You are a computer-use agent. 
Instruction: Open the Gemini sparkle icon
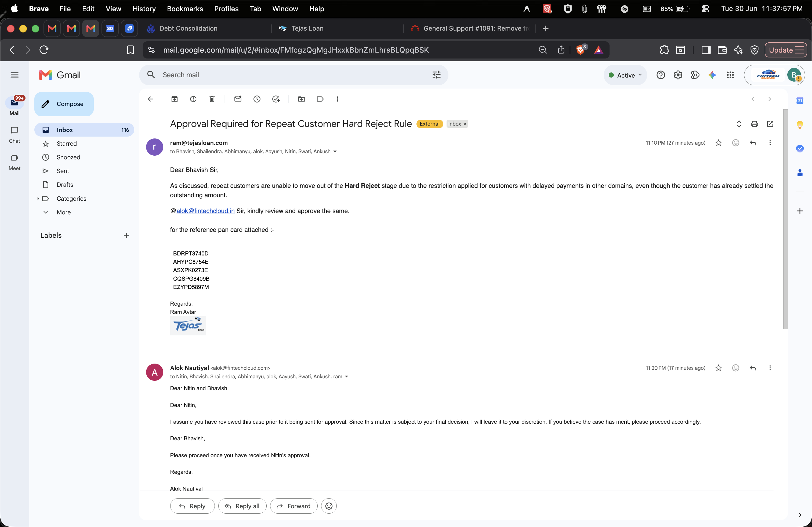pyautogui.click(x=712, y=75)
